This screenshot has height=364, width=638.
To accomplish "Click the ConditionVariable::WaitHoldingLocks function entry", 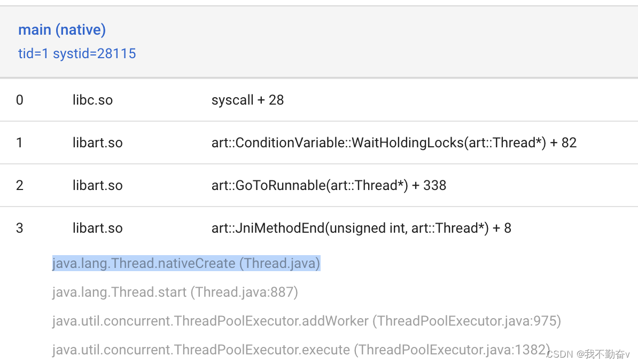I will tap(394, 143).
